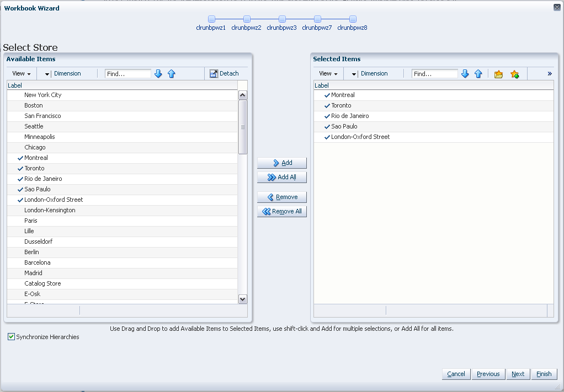Click the Available Items scrollbar down arrow
Viewport: 564px width, 392px height.
243,299
